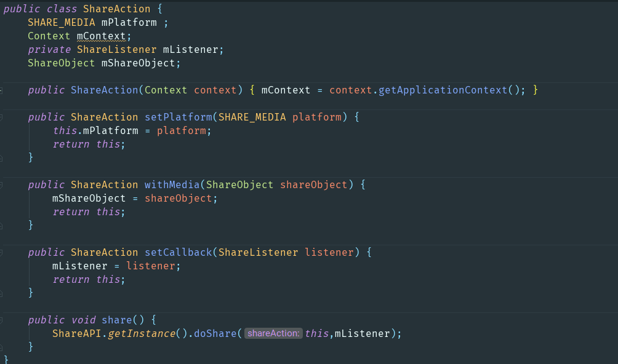Click the getApplicationContext method call

443,90
